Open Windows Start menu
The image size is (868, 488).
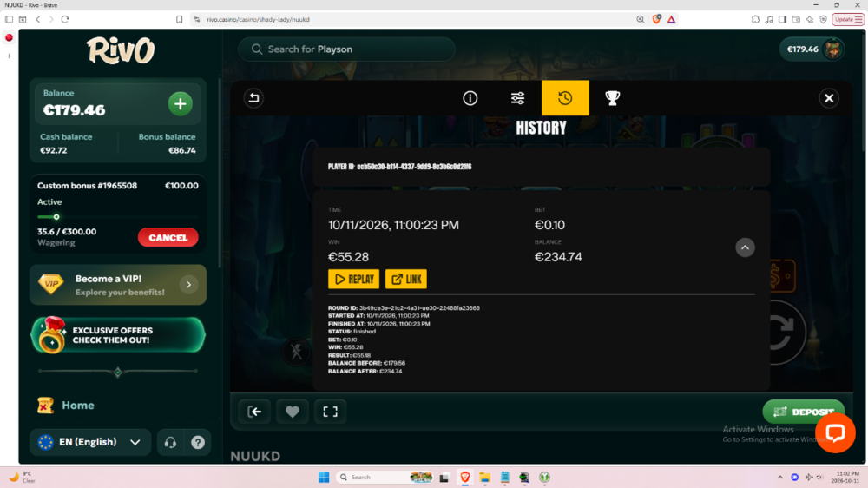324,477
